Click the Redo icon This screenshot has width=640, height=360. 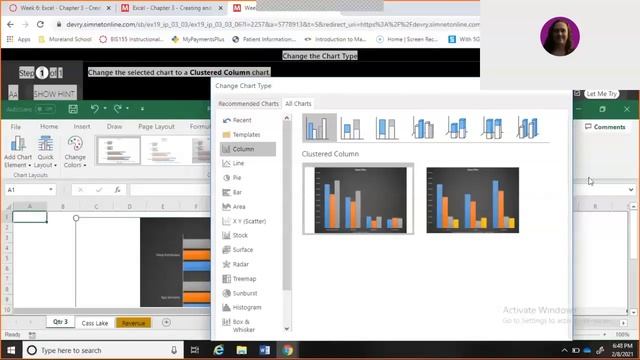click(118, 109)
